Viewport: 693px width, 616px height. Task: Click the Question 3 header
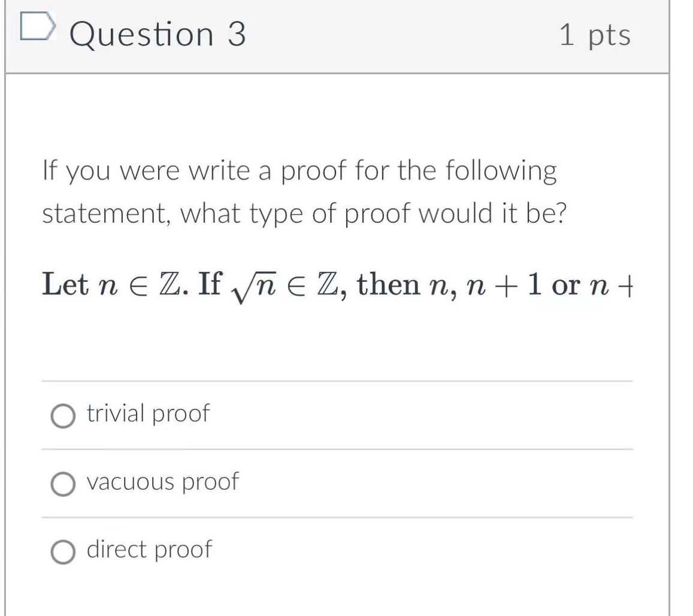click(x=158, y=33)
